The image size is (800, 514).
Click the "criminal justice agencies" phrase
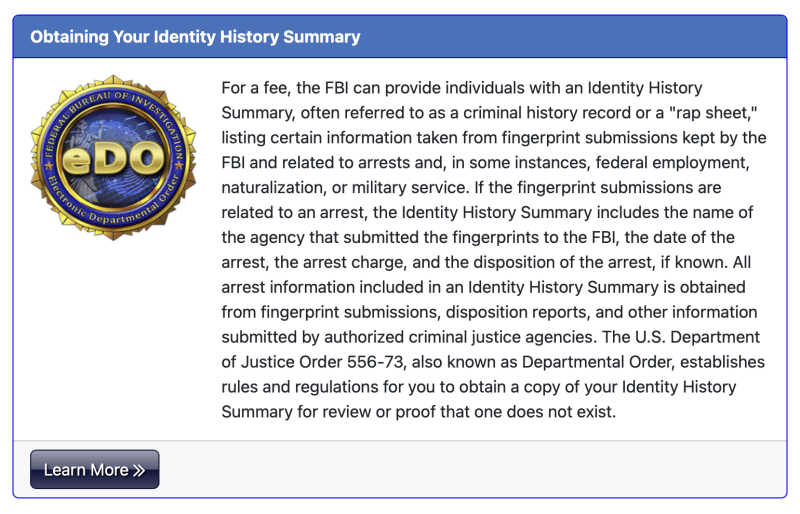point(502,337)
